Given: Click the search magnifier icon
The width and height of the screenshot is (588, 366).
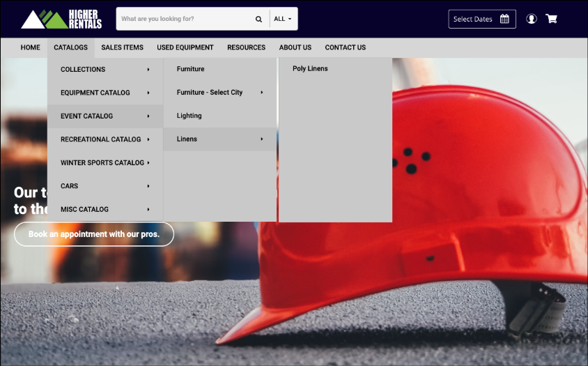Looking at the screenshot, I should point(258,19).
